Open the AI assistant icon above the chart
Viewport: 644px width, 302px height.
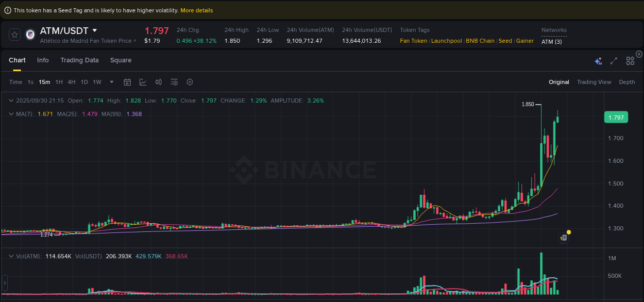598,60
